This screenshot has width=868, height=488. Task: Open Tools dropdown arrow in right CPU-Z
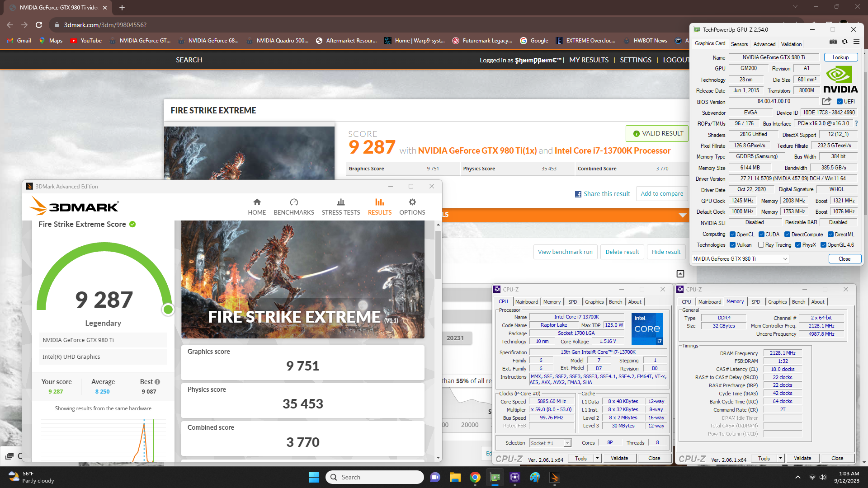[780, 458]
